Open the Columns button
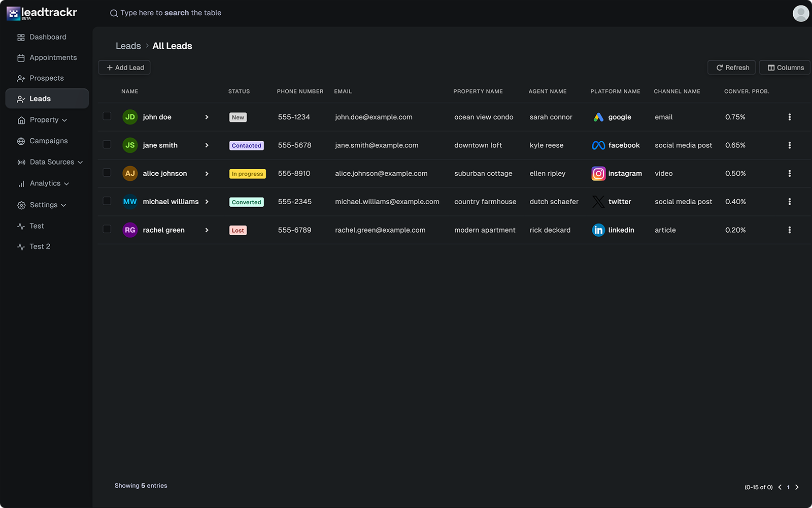The height and width of the screenshot is (508, 812). (785, 68)
